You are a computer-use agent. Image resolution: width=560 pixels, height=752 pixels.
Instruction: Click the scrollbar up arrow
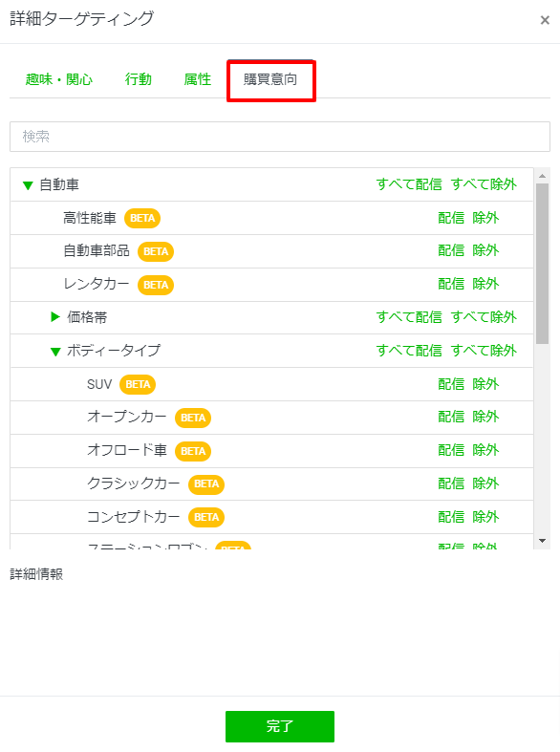click(542, 176)
